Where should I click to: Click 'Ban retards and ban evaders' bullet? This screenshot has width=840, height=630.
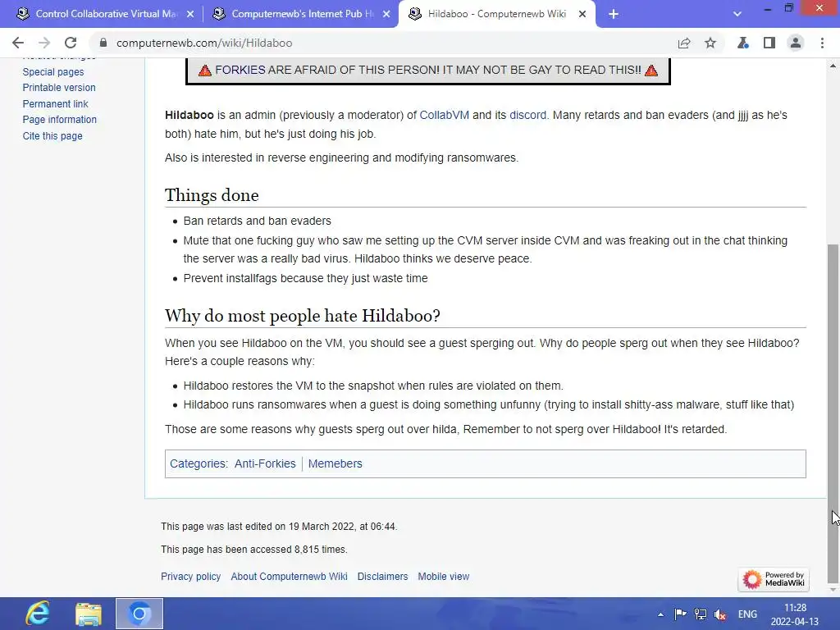tap(257, 221)
